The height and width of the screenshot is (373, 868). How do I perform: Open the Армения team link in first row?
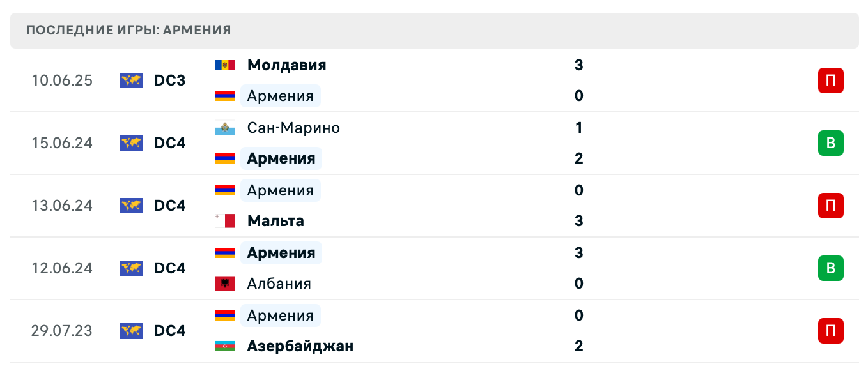[x=281, y=96]
